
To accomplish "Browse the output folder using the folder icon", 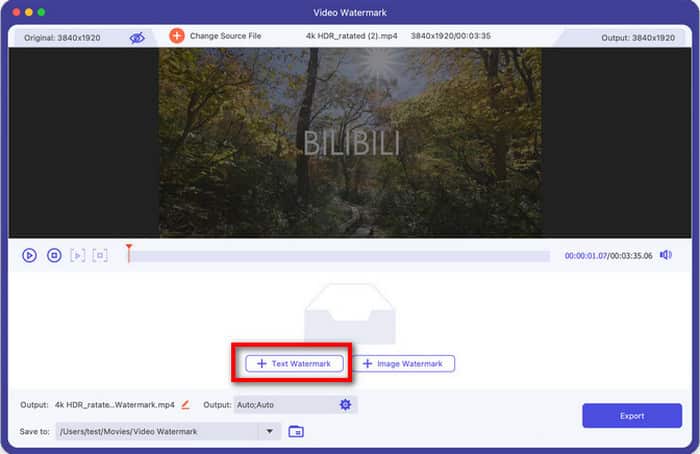I will click(x=296, y=432).
